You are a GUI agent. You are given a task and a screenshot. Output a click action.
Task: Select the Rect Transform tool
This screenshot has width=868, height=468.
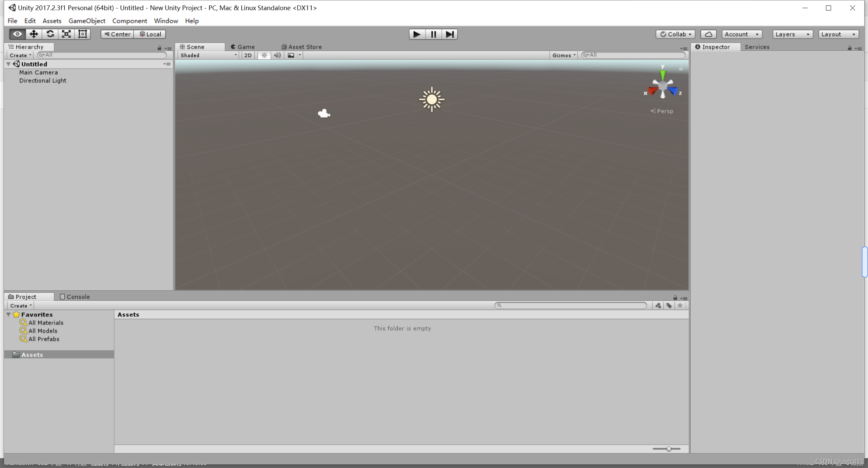(83, 34)
